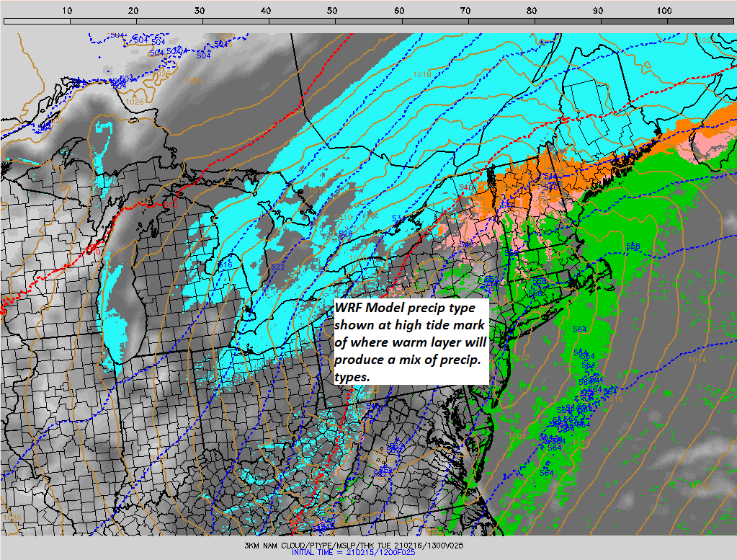Viewport: 737px width, 560px height.
Task: Click the 30 tick label on the scale
Action: [x=200, y=11]
